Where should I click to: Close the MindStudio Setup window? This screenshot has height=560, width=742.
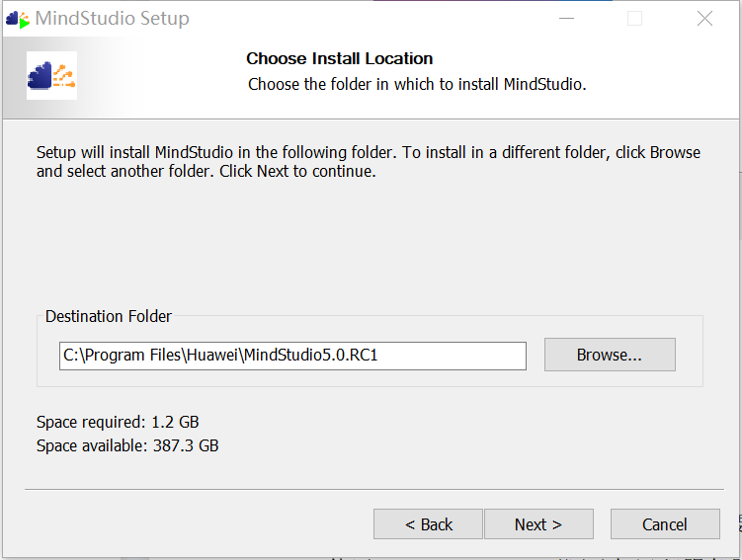tap(704, 19)
